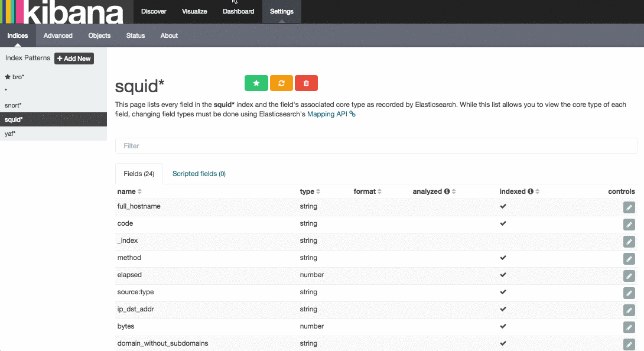This screenshot has width=644, height=351.
Task: Open the Visualize page
Action: [x=194, y=11]
